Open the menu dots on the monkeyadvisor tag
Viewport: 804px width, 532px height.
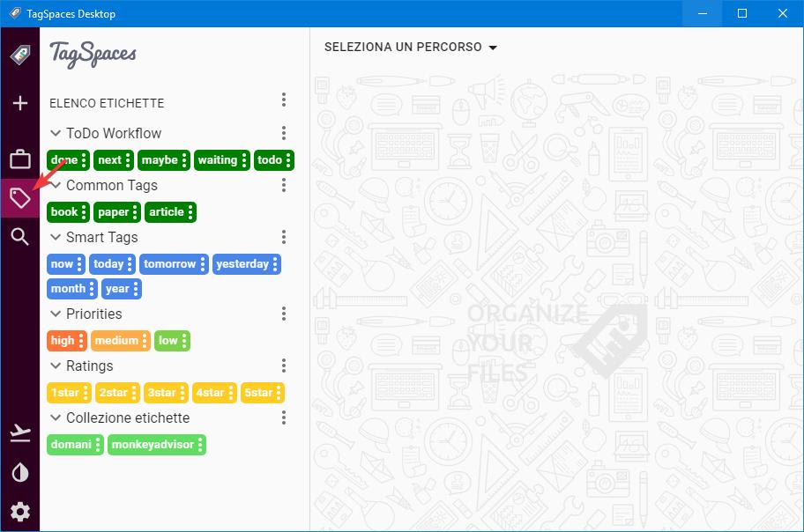[200, 444]
